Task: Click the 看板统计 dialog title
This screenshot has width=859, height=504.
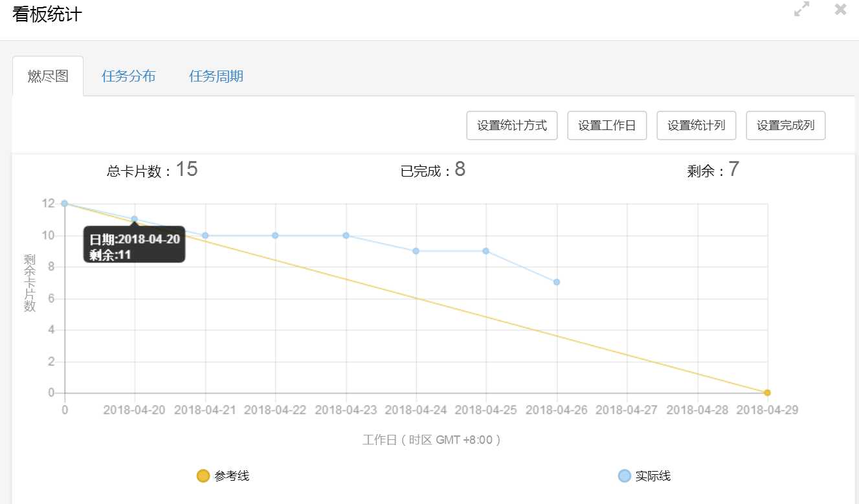Action: tap(47, 14)
